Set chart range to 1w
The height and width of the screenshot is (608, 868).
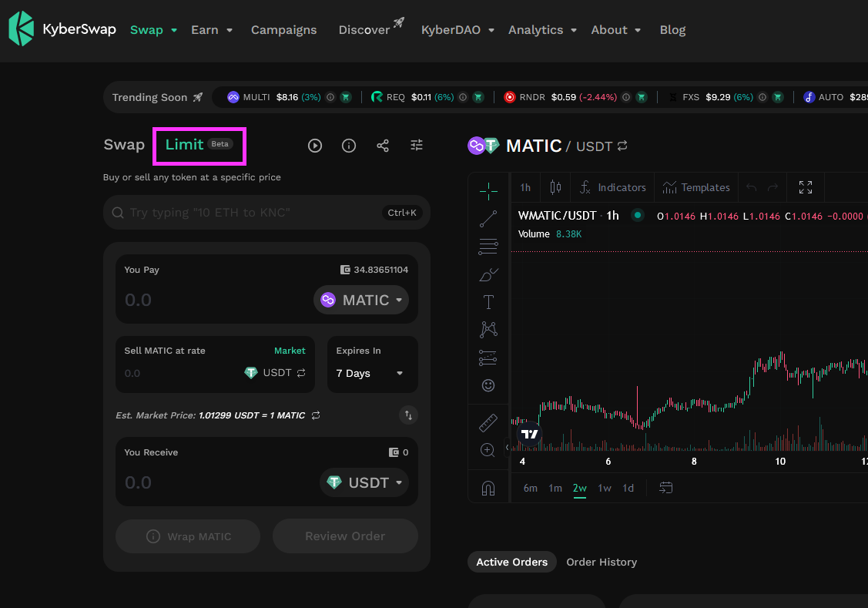pyautogui.click(x=605, y=488)
